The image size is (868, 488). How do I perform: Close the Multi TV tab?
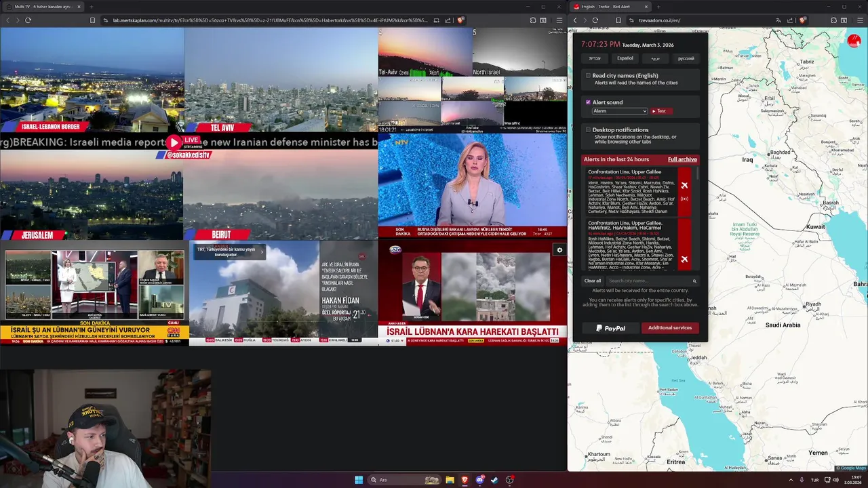(79, 7)
